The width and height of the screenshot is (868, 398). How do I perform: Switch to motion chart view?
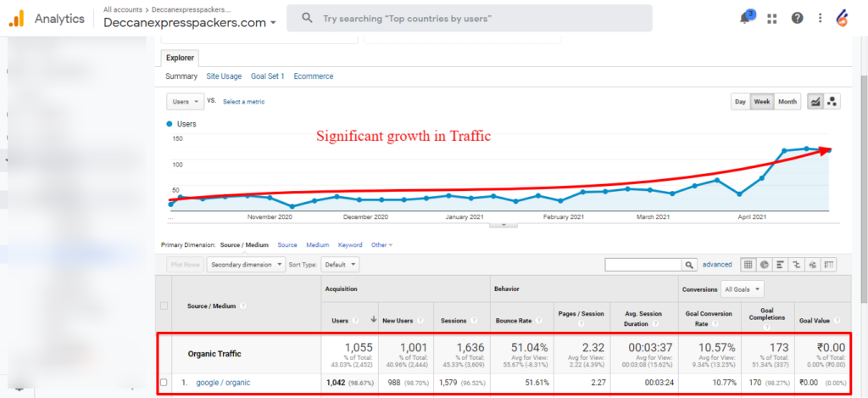(x=832, y=102)
